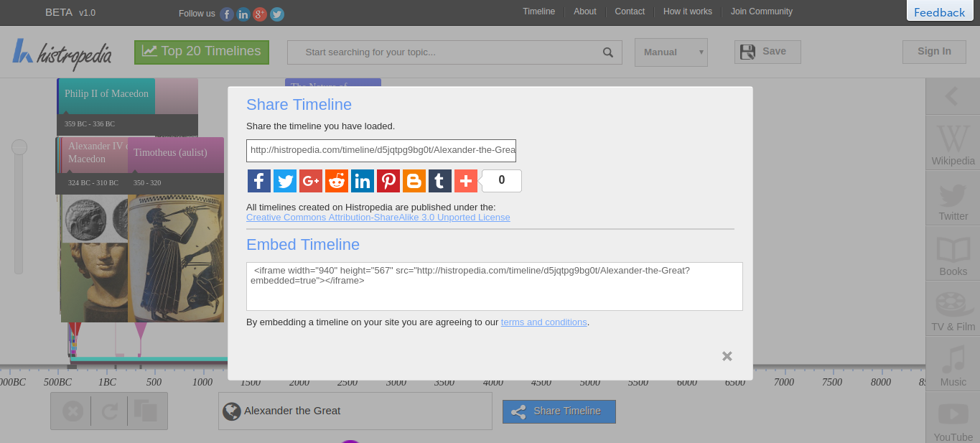Share timeline on Twitter
Image resolution: width=980 pixels, height=443 pixels.
pos(285,181)
